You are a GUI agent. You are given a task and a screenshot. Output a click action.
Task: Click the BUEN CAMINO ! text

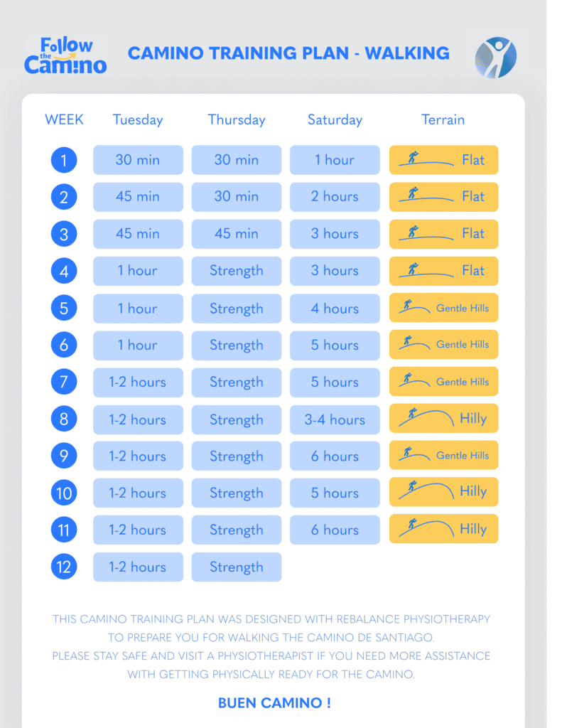(x=274, y=703)
